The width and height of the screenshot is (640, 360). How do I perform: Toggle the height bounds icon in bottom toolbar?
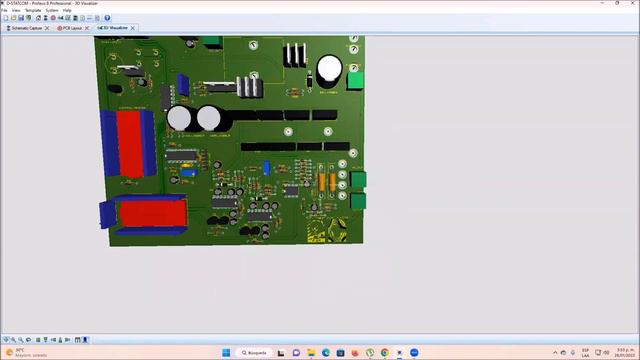(x=78, y=340)
